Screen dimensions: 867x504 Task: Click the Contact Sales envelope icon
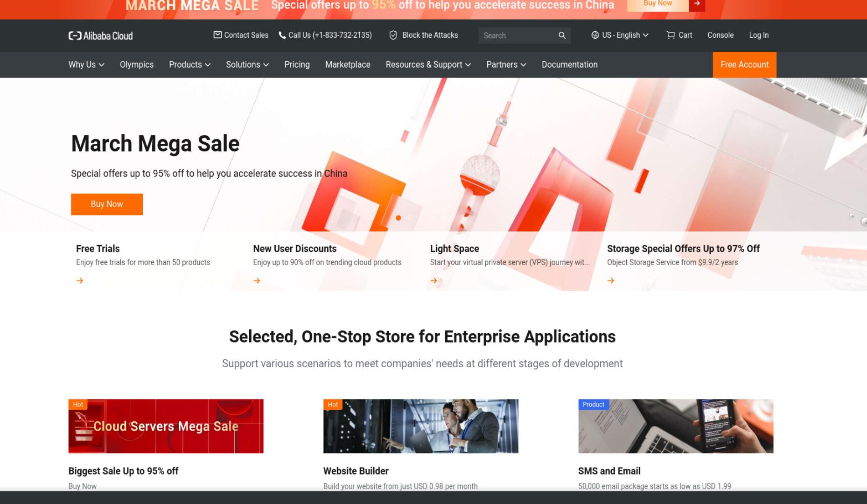click(217, 35)
